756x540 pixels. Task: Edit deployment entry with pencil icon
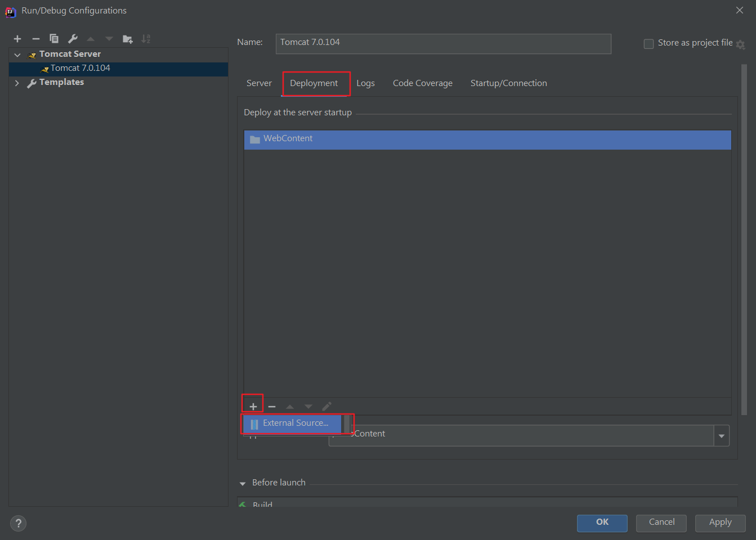click(326, 406)
